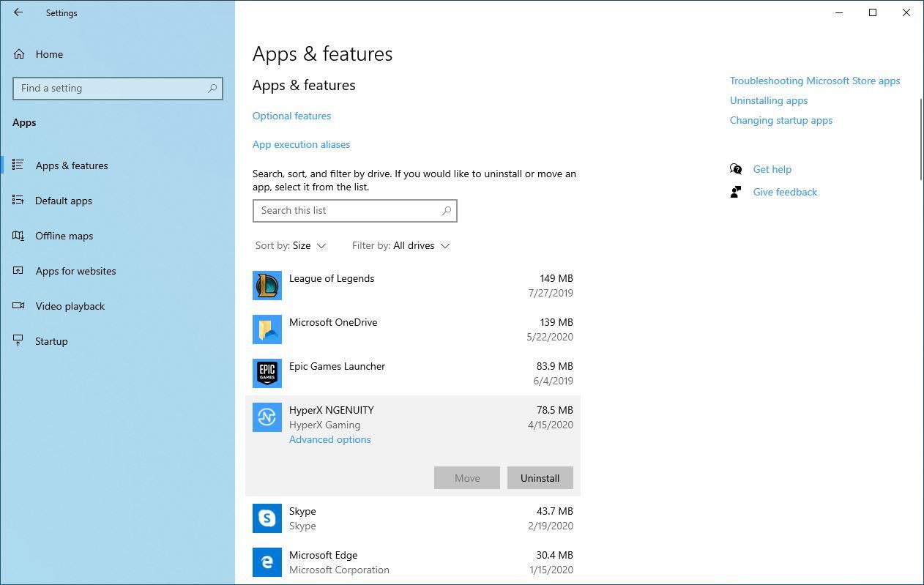The width and height of the screenshot is (924, 585).
Task: Select the League of Legends row name
Action: point(332,278)
